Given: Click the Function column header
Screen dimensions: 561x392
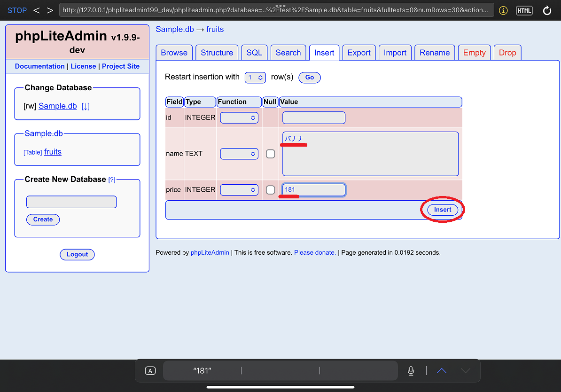Looking at the screenshot, I should (239, 102).
